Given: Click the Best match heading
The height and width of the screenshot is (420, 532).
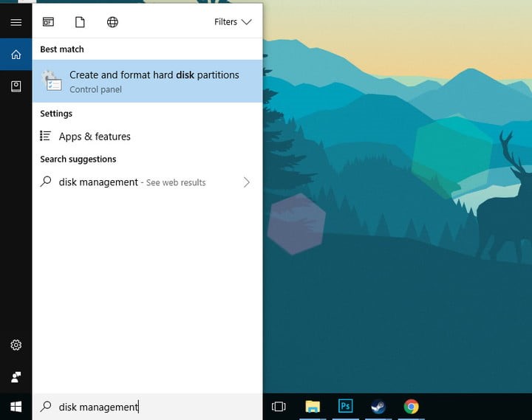Looking at the screenshot, I should pos(62,49).
